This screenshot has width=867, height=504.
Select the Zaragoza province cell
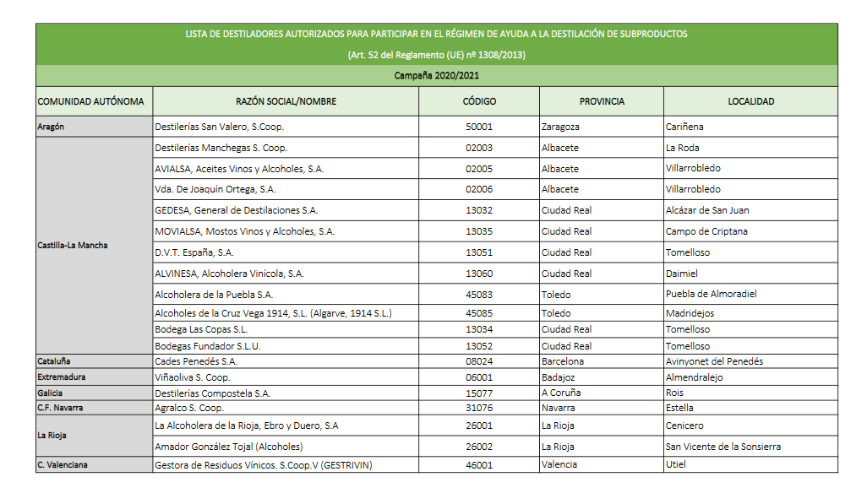click(602, 127)
